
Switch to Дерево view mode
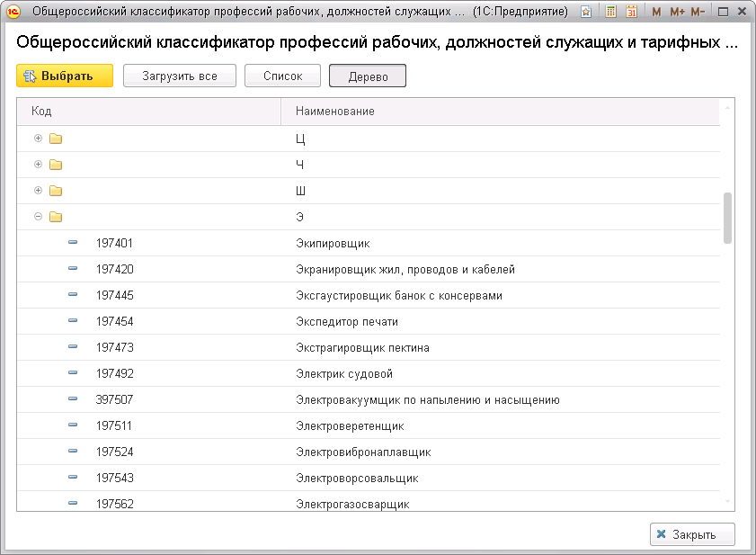pos(368,76)
